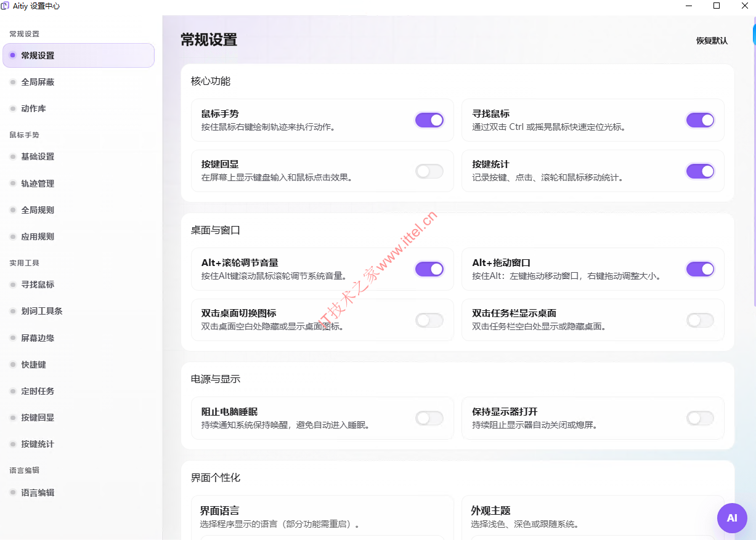The image size is (756, 540).
Task: Click the 常规设置 page title
Action: tap(209, 40)
